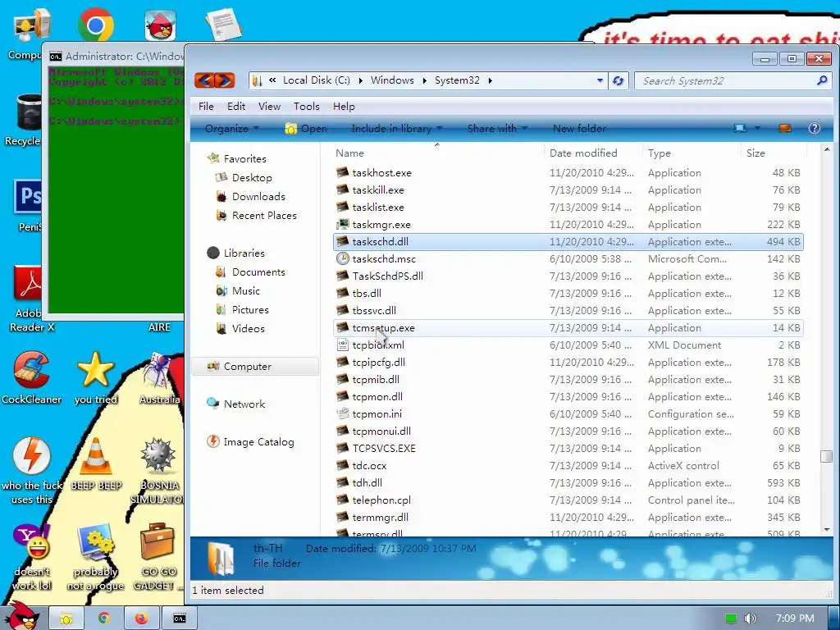The width and height of the screenshot is (840, 630).
Task: Open the CockCleaner desktop icon
Action: [x=31, y=378]
